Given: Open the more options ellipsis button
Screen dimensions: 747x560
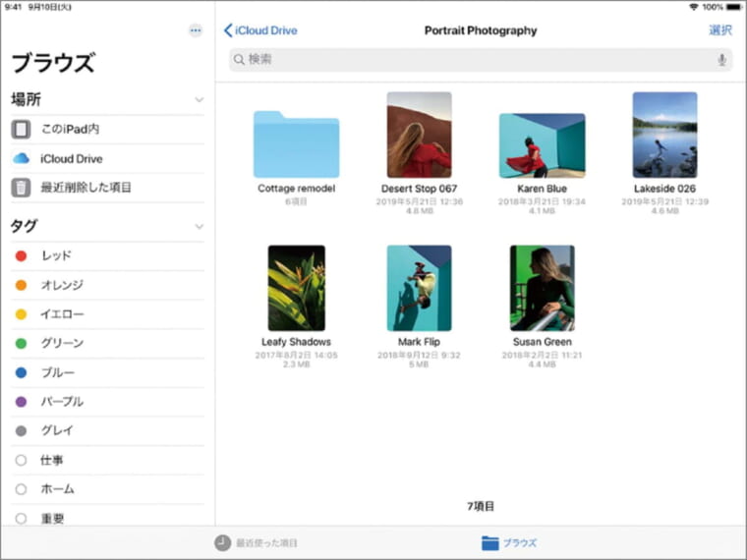Looking at the screenshot, I should click(x=195, y=30).
